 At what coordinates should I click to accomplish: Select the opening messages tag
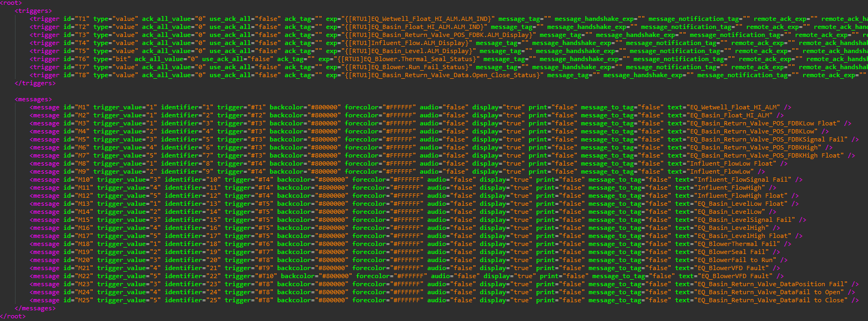pos(33,99)
